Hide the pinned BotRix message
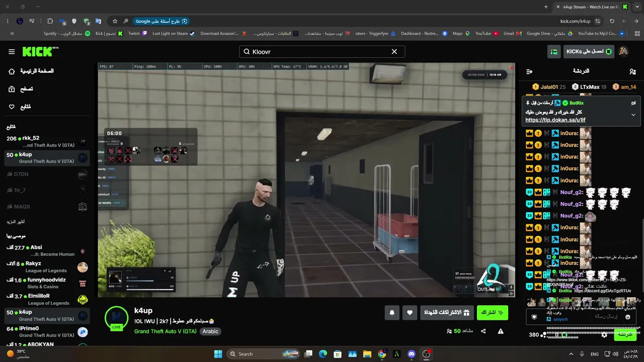Viewport: 644px width, 362px height. click(633, 103)
